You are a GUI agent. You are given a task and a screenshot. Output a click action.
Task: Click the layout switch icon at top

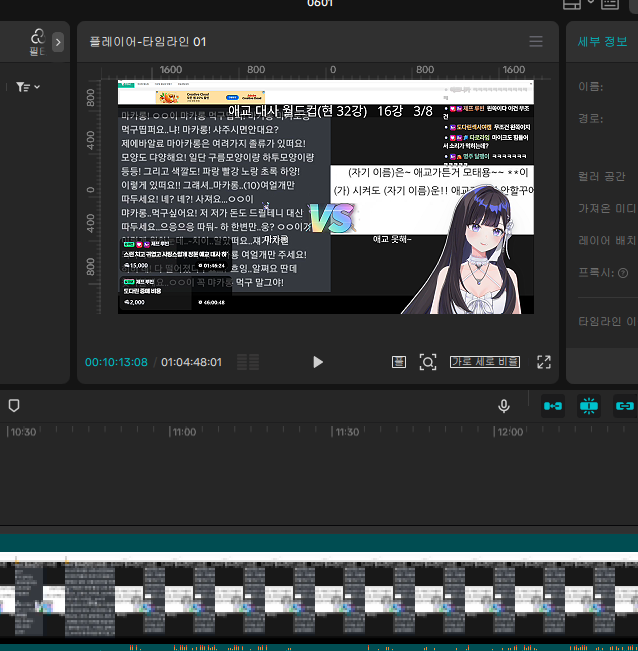click(572, 4)
